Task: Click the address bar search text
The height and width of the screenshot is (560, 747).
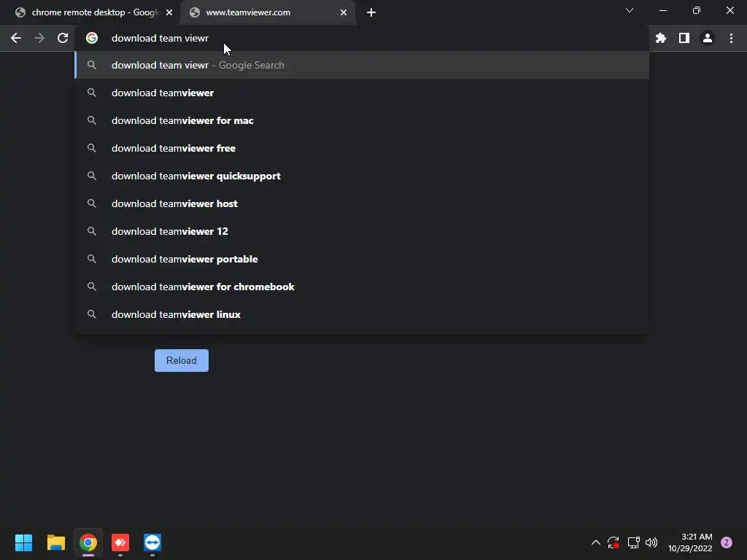Action: point(160,38)
